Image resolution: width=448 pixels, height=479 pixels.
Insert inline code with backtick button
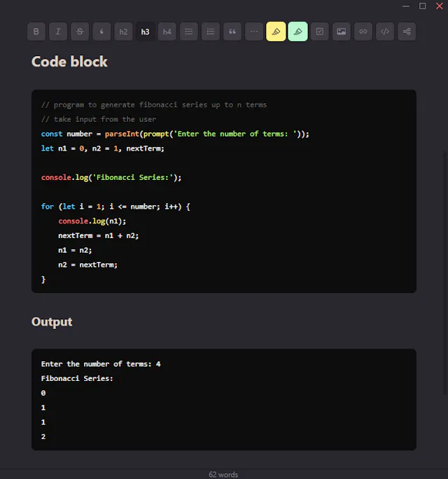pyautogui.click(x=101, y=32)
